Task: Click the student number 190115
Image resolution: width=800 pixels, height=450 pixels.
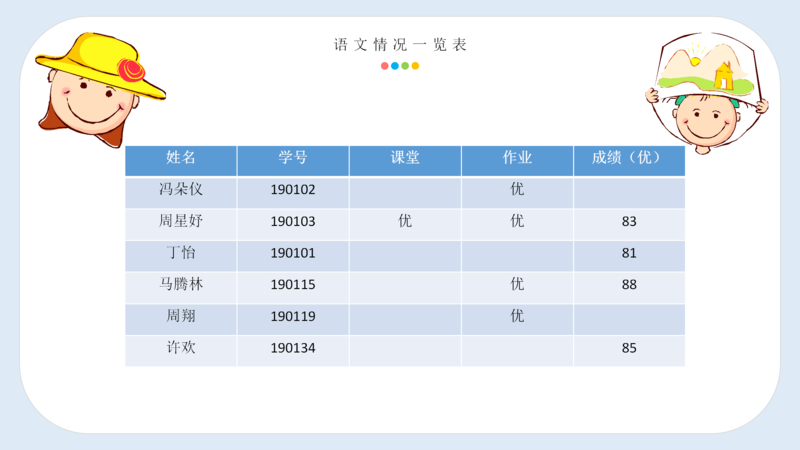Action: 293,287
